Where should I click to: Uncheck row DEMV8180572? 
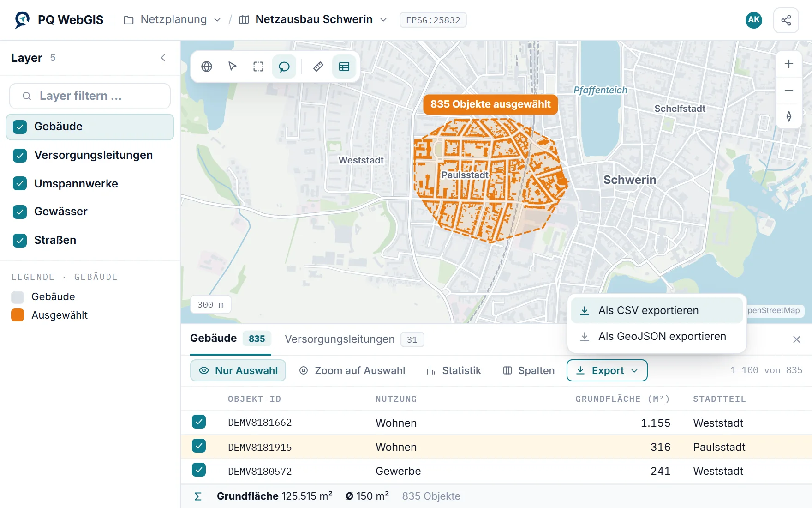pos(199,470)
